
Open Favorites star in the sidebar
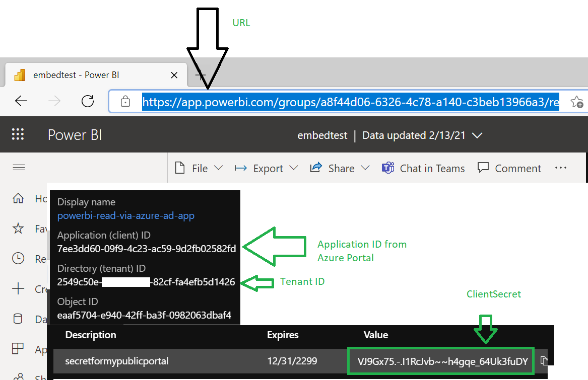click(x=18, y=228)
